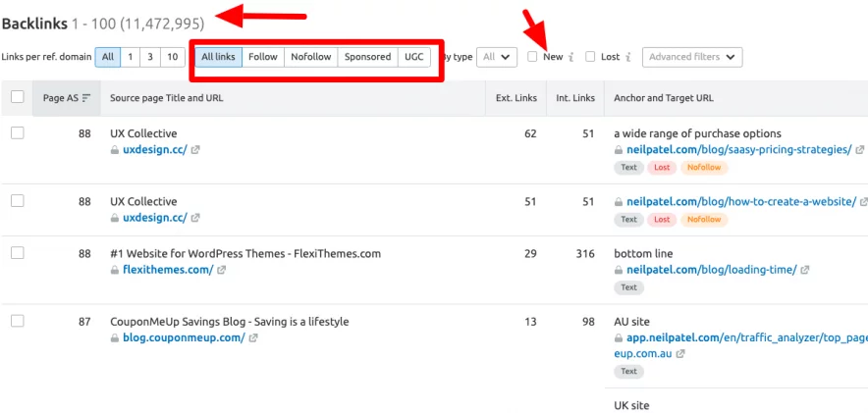
Task: Open app.neilpatel.com traffic_analyzer target link
Action: pos(747,337)
